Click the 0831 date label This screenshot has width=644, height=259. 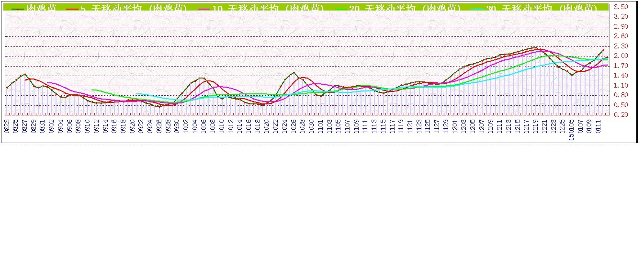click(x=43, y=126)
